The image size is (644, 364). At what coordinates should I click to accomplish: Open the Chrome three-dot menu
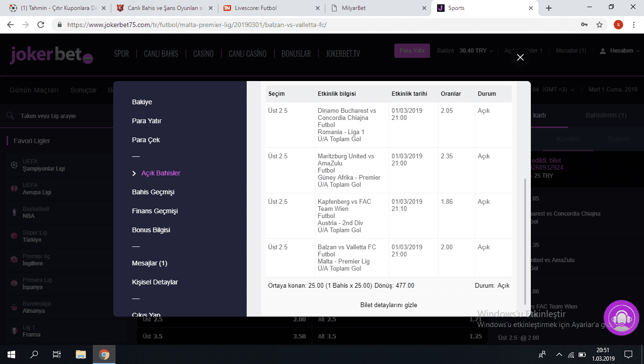tap(634, 25)
